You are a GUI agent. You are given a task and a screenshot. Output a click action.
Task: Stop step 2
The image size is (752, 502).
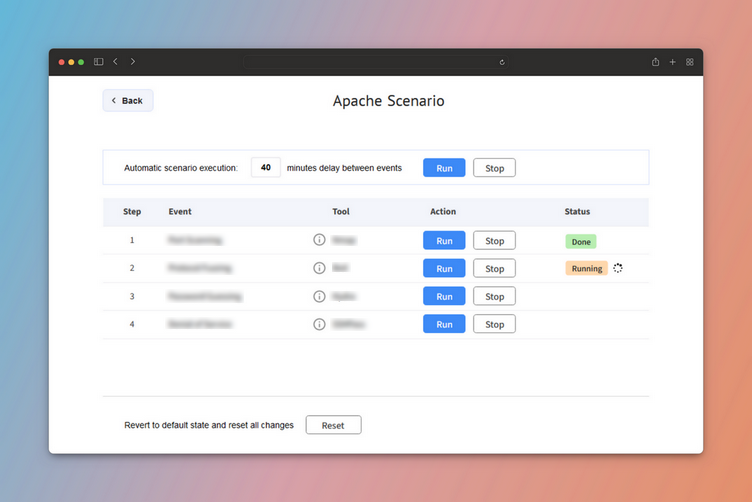coord(494,269)
